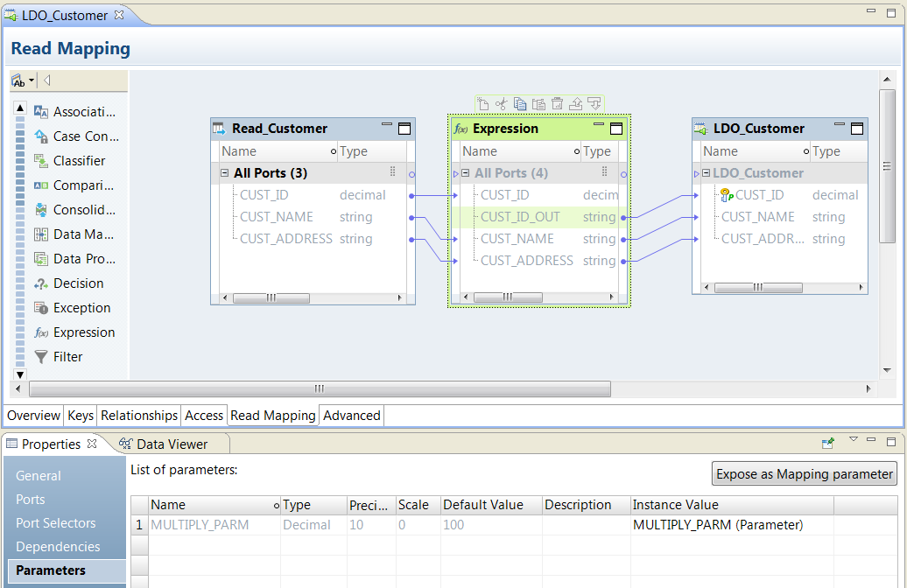The image size is (907, 588).
Task: Switch to the Keys tab
Action: [x=81, y=416]
